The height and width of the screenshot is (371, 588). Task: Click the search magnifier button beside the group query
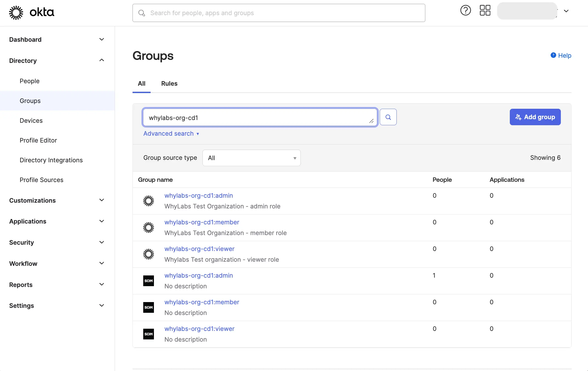(388, 117)
